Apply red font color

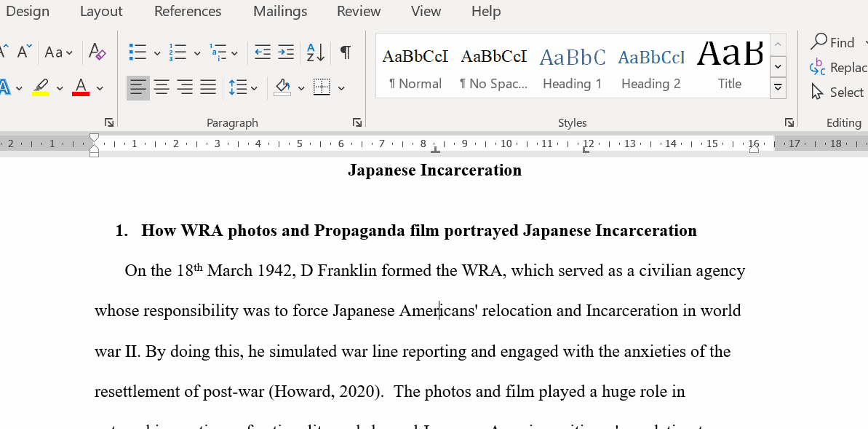point(81,87)
